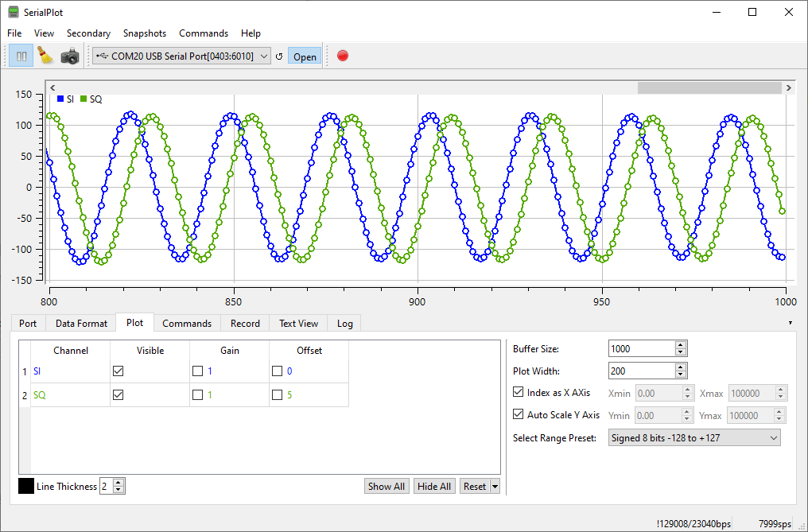The height and width of the screenshot is (532, 808).
Task: Click the Hide All button
Action: [x=434, y=487]
